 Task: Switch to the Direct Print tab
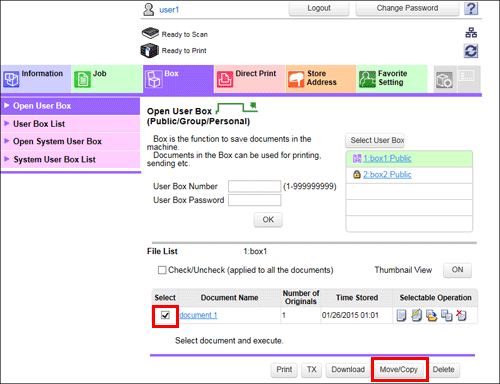pos(250,79)
